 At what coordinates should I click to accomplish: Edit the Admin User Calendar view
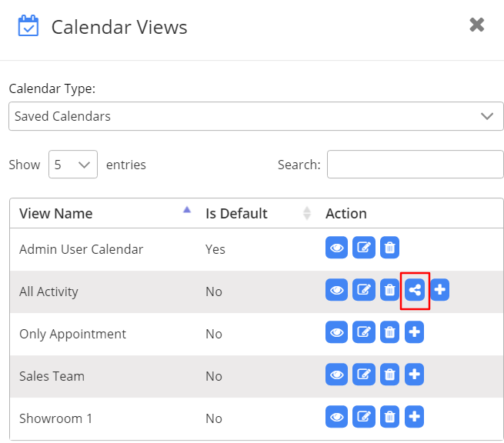pos(363,248)
